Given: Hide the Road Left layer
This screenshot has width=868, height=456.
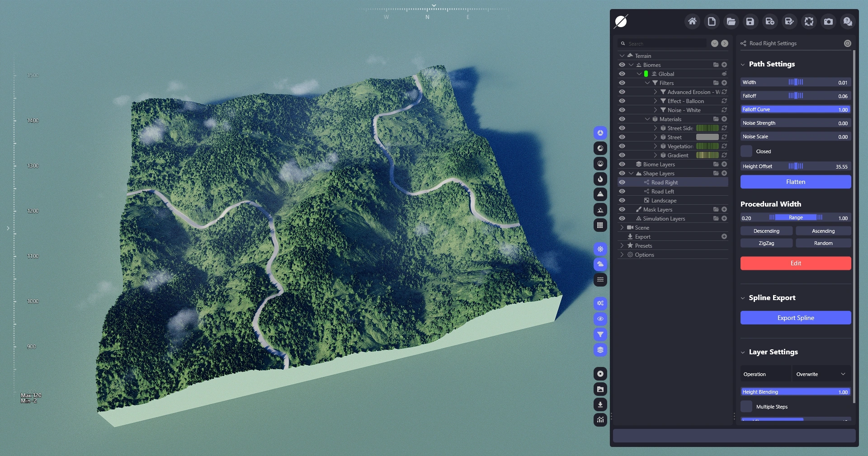Looking at the screenshot, I should (x=622, y=192).
